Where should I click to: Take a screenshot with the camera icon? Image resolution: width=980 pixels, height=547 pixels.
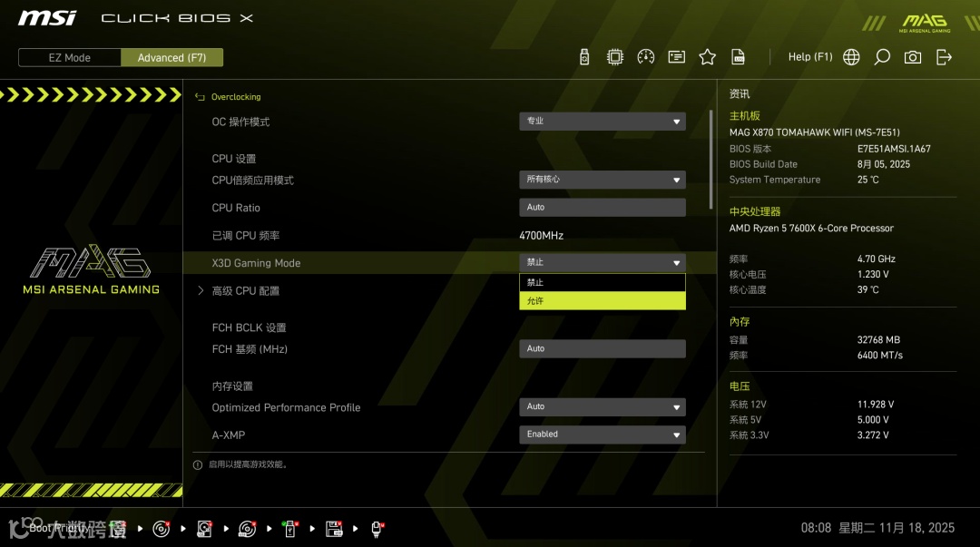pyautogui.click(x=913, y=57)
